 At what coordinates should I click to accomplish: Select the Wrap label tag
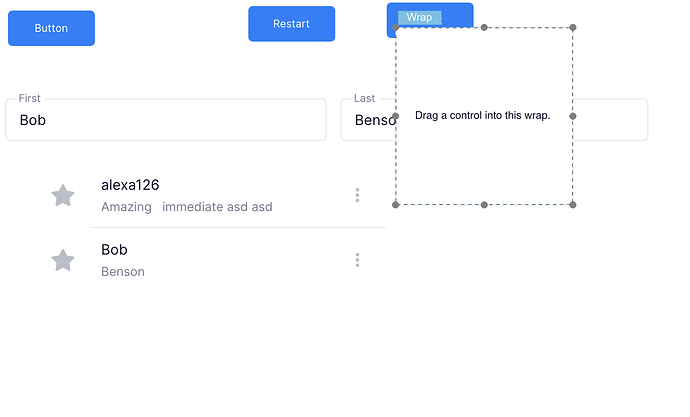tap(419, 17)
